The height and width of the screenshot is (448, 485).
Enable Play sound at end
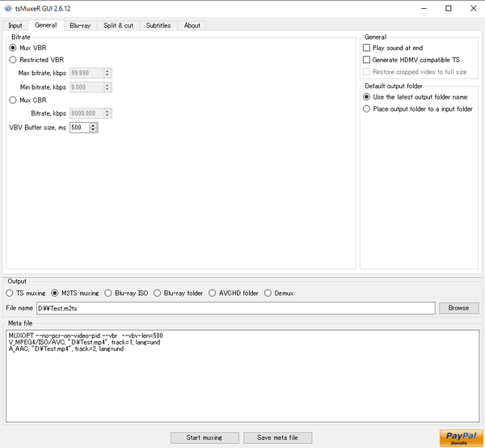pyautogui.click(x=393, y=48)
